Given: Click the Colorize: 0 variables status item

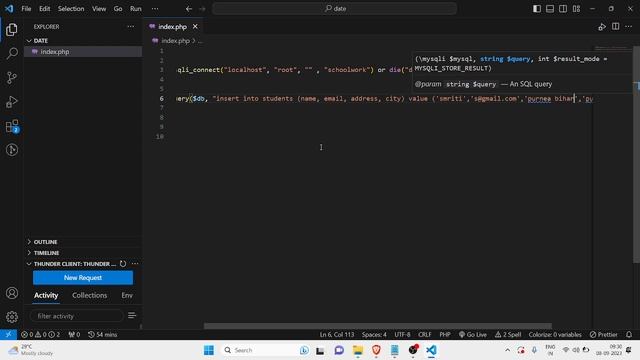Looking at the screenshot, I should [555, 334].
